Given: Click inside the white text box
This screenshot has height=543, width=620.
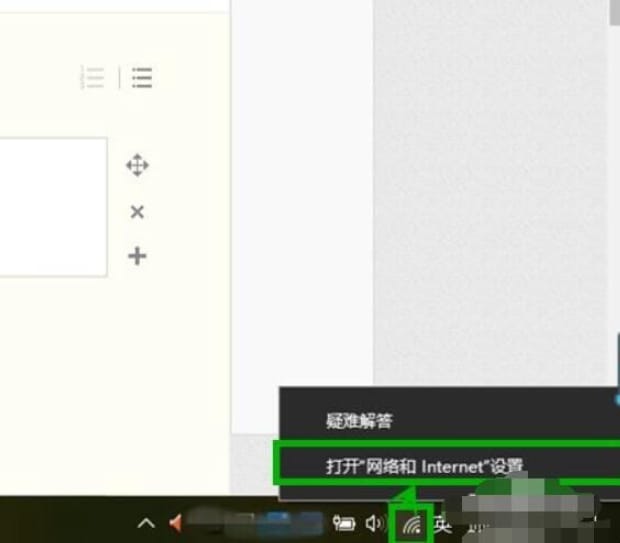Looking at the screenshot, I should tap(50, 207).
